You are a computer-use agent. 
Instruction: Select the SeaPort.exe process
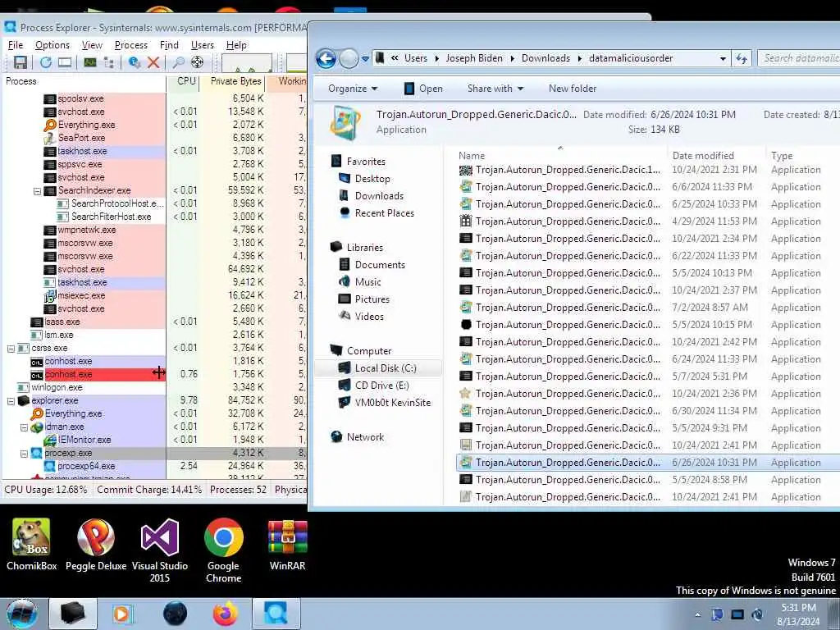click(x=81, y=138)
